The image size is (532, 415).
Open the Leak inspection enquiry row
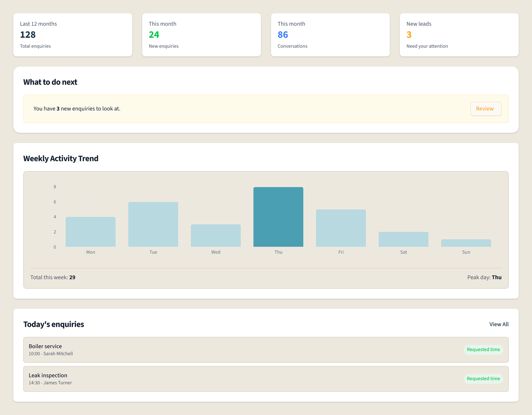pyautogui.click(x=266, y=379)
